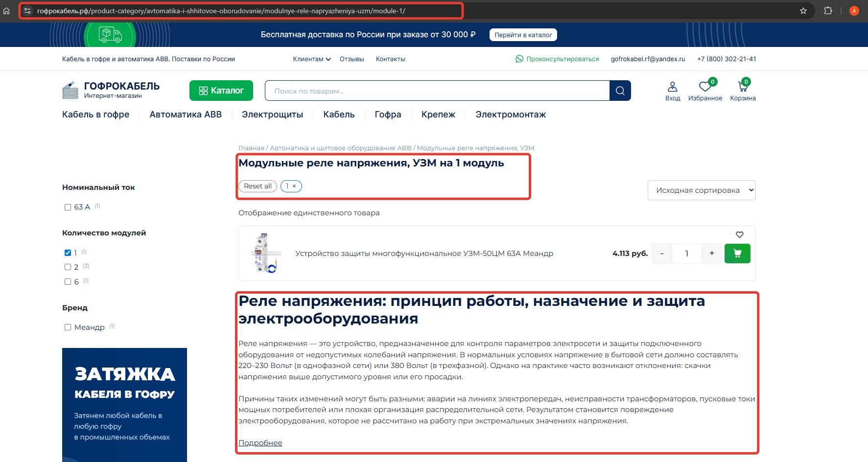Click the search magnifier button

(x=620, y=91)
